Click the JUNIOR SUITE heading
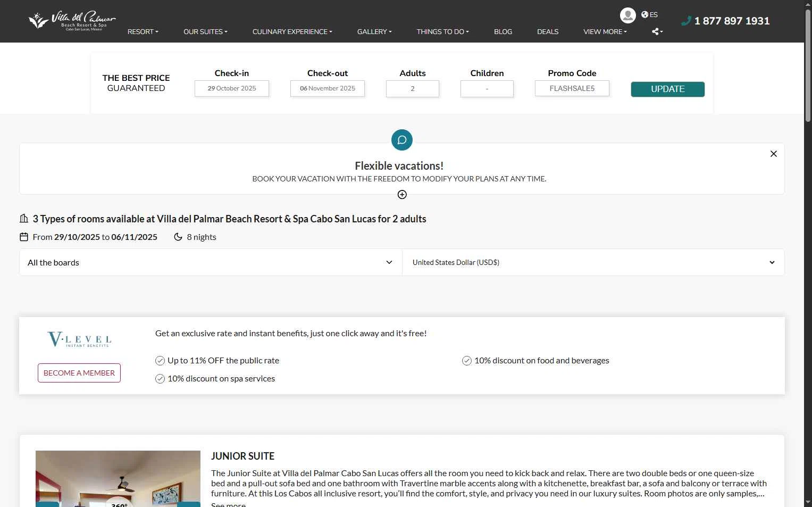Viewport: 812px width, 507px height. click(242, 456)
